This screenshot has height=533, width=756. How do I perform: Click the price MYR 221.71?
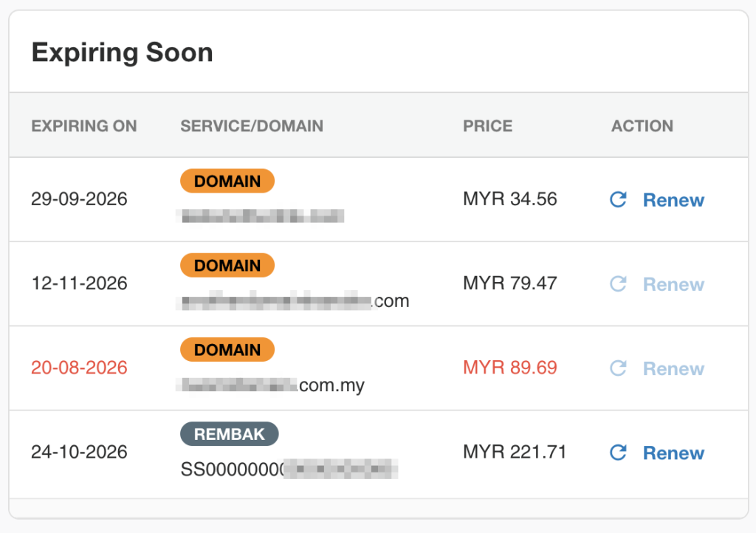click(515, 452)
